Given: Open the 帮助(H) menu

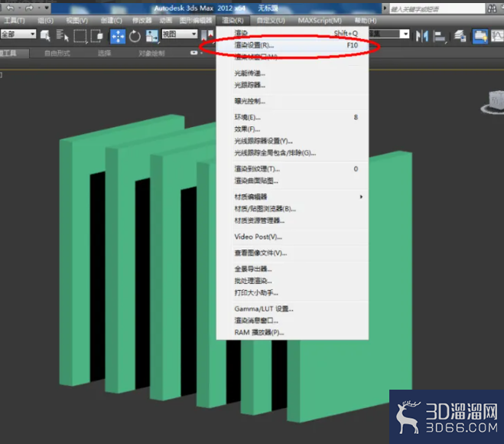Looking at the screenshot, I should (366, 21).
